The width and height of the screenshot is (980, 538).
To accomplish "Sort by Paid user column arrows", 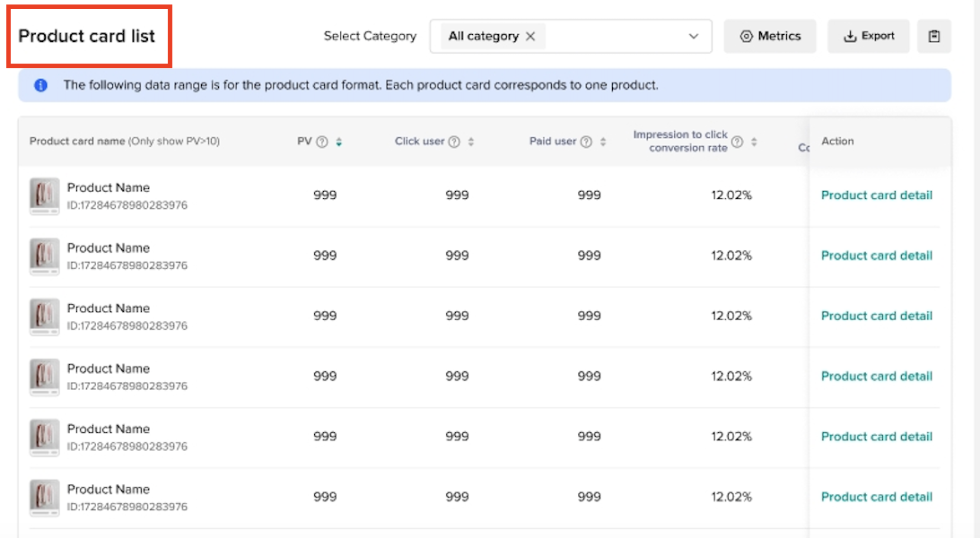I will (603, 142).
